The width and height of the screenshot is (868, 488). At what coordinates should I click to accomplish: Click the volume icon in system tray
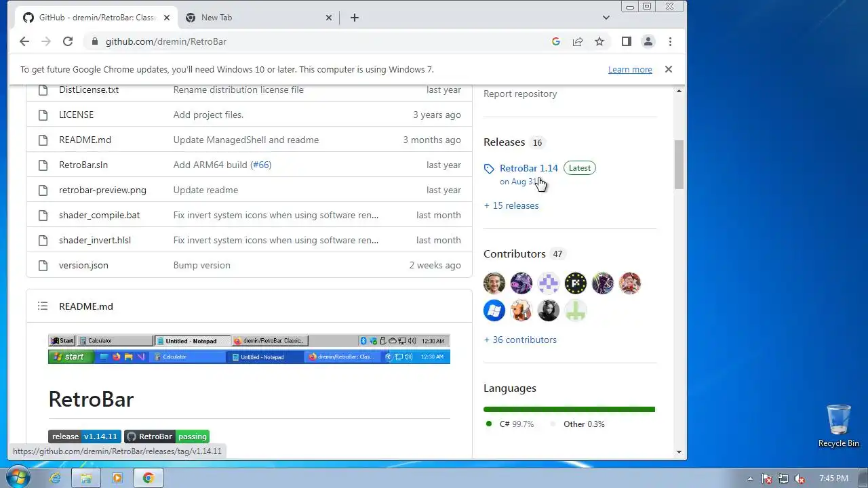[800, 479]
